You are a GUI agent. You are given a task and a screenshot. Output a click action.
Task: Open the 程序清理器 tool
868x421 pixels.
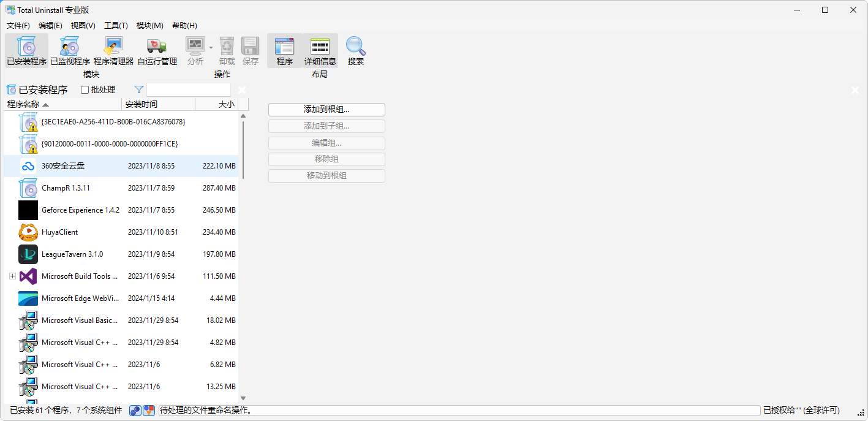(113, 50)
